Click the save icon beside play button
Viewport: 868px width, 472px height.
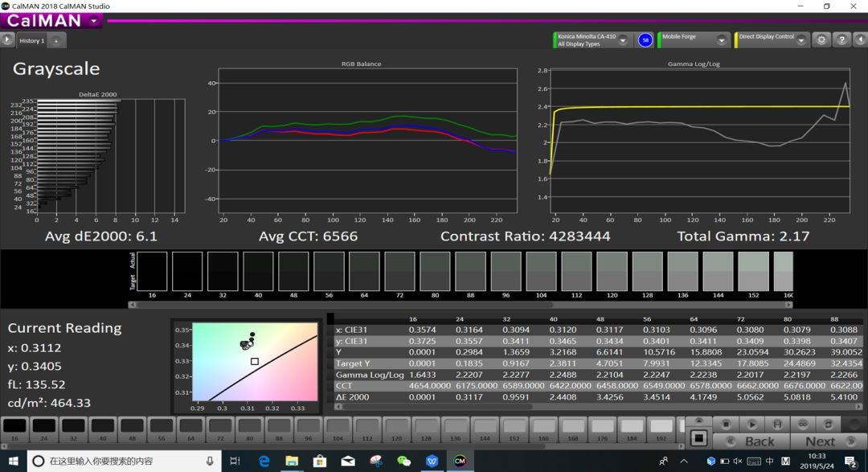777,424
